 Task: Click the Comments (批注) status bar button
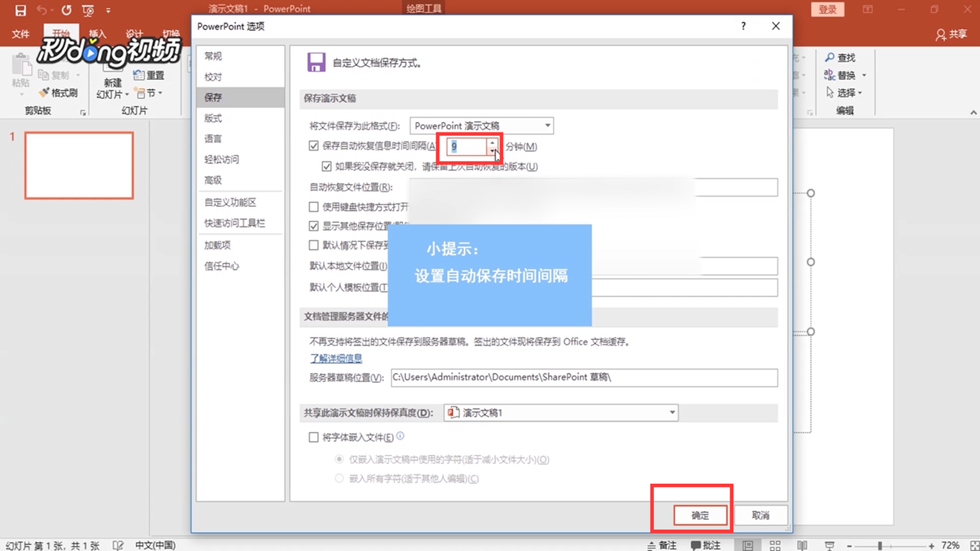pos(707,545)
